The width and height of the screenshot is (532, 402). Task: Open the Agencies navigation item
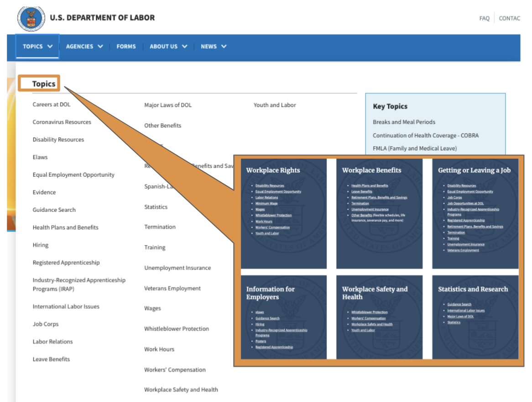[79, 46]
